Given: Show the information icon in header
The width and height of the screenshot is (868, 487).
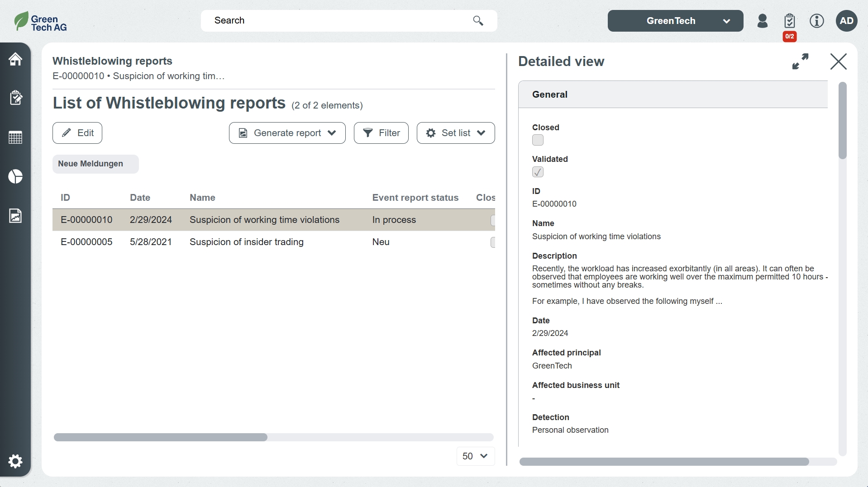Looking at the screenshot, I should coord(817,21).
